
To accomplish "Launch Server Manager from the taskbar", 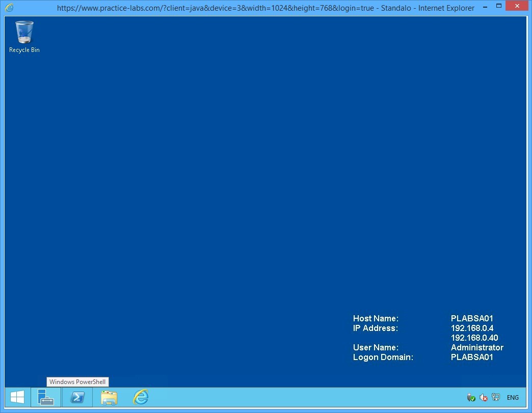I will coord(46,397).
